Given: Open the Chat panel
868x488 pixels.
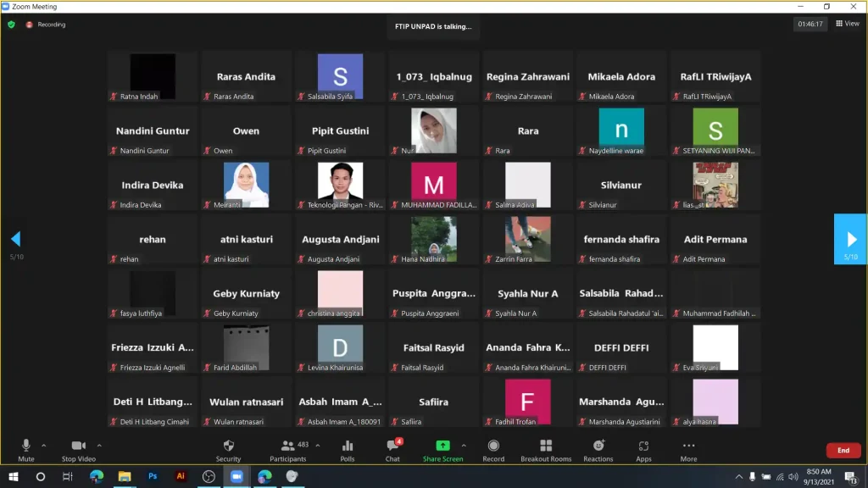Looking at the screenshot, I should [x=392, y=451].
